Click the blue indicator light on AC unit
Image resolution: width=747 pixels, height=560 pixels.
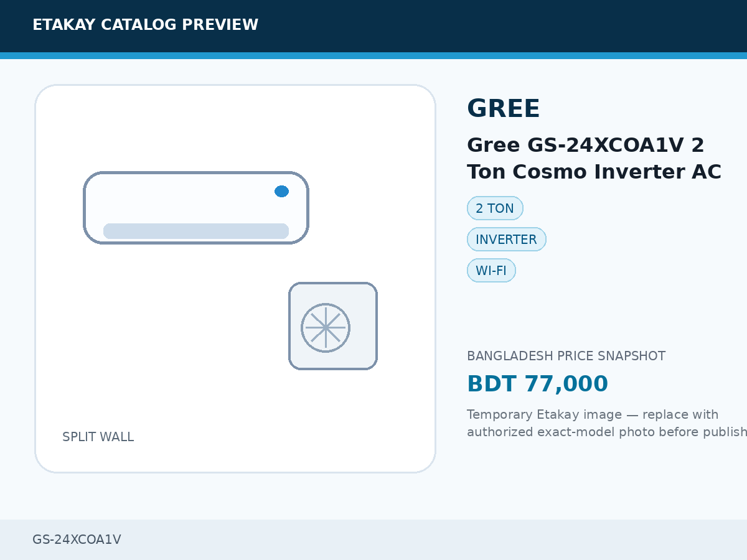[x=281, y=191]
